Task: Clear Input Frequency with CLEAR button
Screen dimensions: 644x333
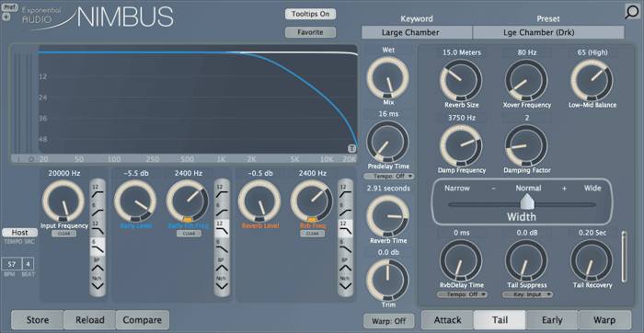Action: [64, 234]
